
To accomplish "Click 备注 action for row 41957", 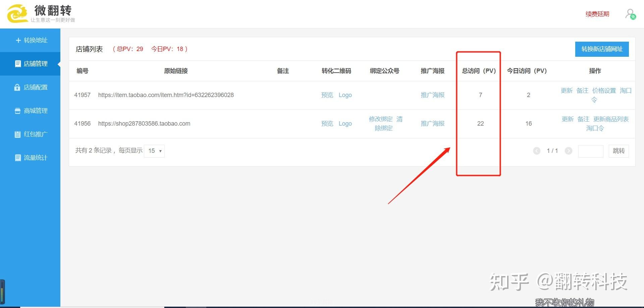I will pos(582,91).
